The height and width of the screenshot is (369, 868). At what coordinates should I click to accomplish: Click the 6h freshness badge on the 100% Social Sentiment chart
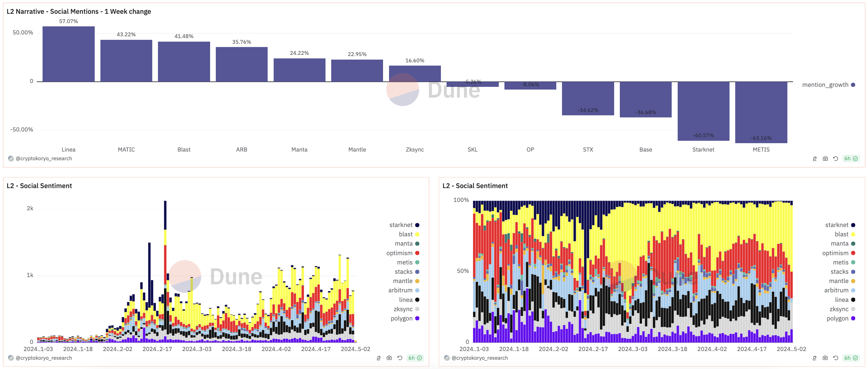click(851, 358)
